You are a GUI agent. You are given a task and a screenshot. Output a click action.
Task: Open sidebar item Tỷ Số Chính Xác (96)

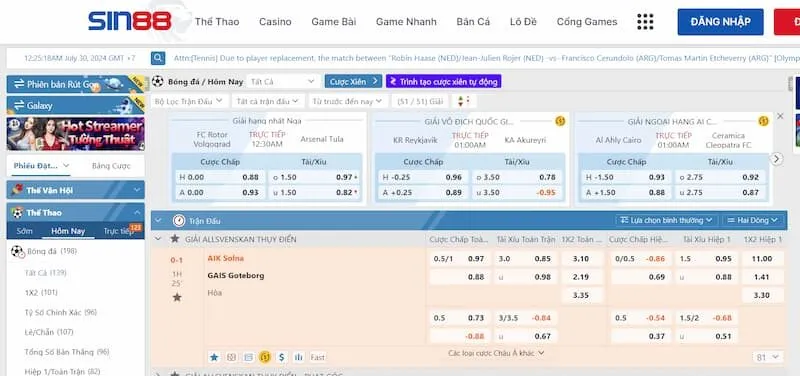[x=61, y=312]
